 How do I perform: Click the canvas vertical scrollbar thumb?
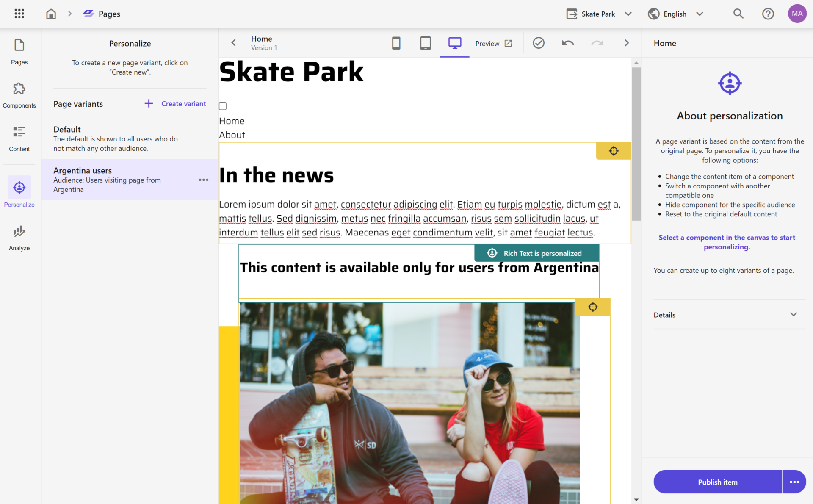636,144
